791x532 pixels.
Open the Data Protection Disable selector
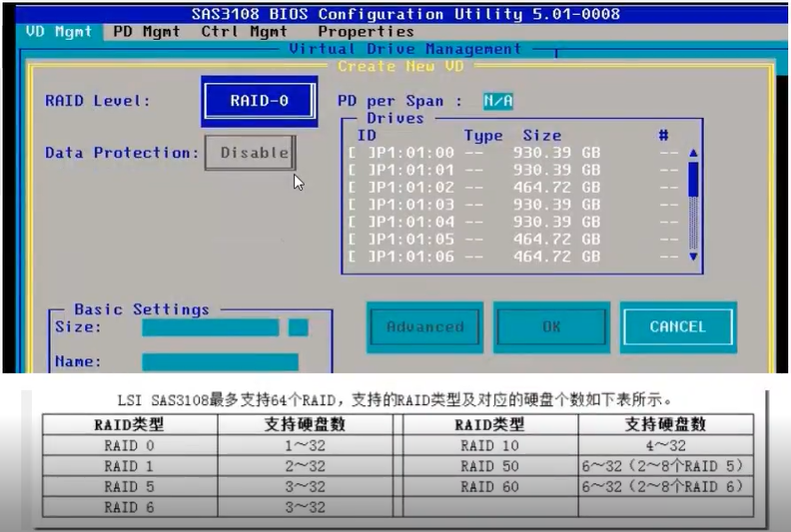coord(251,153)
